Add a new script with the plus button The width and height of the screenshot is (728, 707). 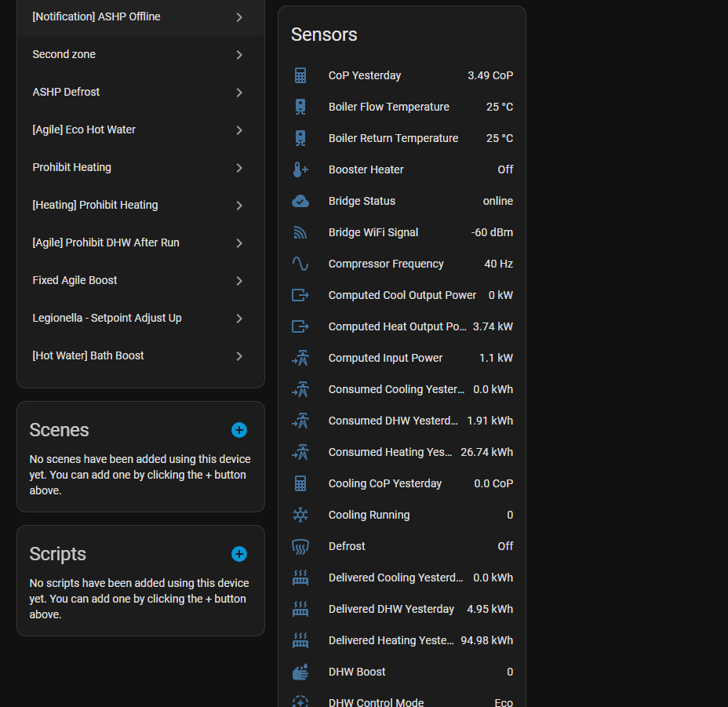pos(239,554)
